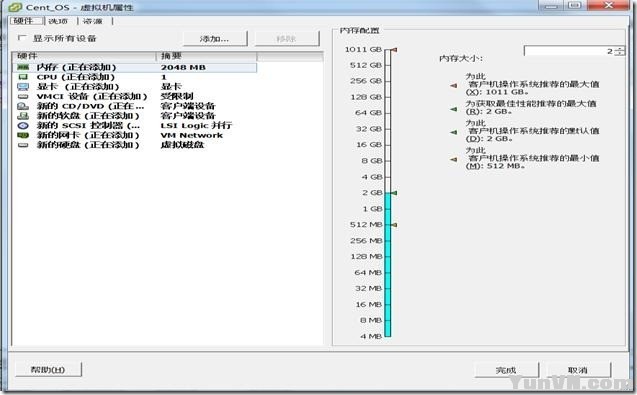Click the default (D): 2 GB legend
Viewport: 637px width, 395px height.
tap(532, 131)
